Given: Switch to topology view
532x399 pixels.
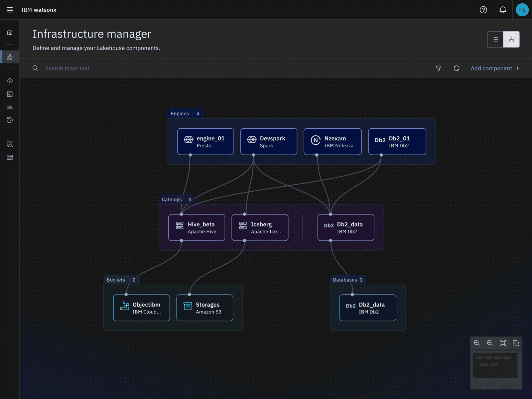Looking at the screenshot, I should click(x=511, y=39).
